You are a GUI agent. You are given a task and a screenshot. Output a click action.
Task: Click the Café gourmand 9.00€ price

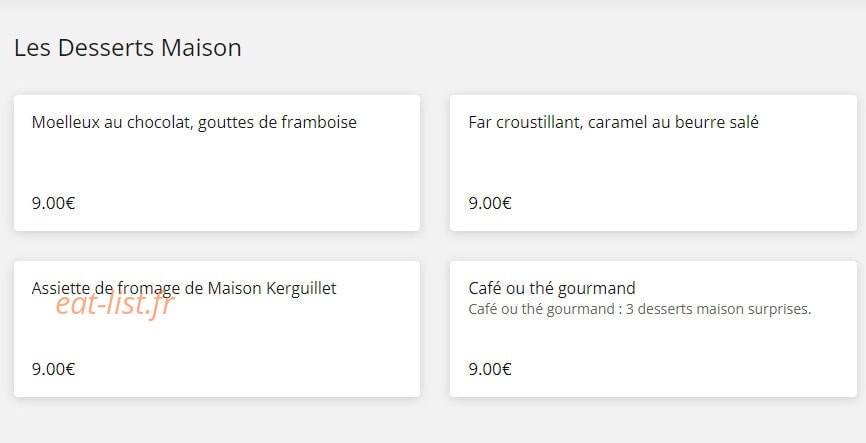click(x=490, y=369)
